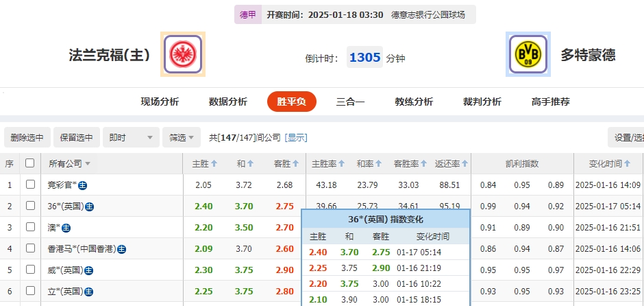Click the blue icon beside 香港马*(中国香港)
644x306 pixels.
(x=121, y=249)
